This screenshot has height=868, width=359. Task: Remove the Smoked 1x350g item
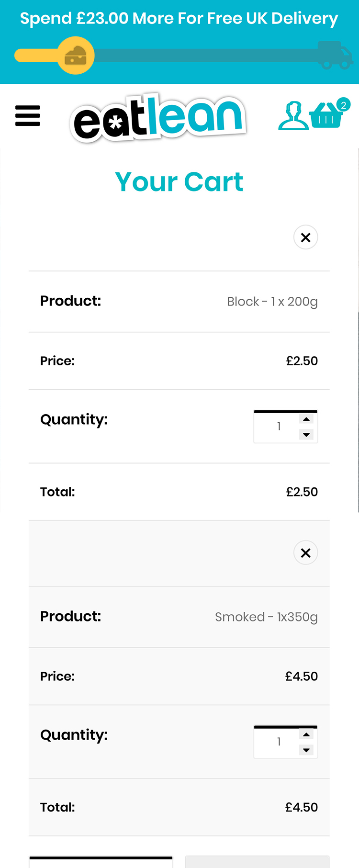pyautogui.click(x=305, y=553)
